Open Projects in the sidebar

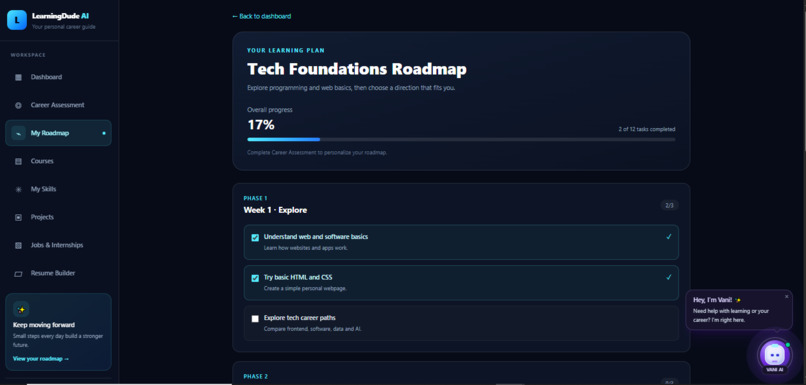coord(58,217)
